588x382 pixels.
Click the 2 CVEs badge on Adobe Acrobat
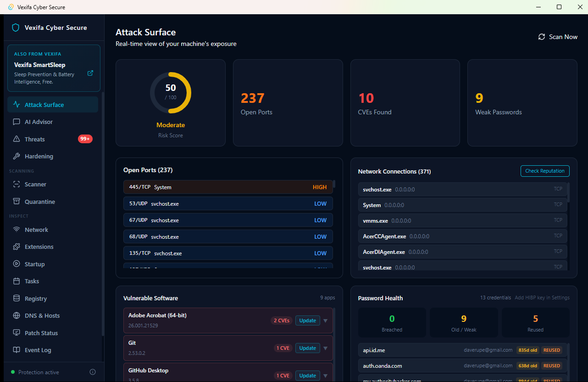point(282,320)
